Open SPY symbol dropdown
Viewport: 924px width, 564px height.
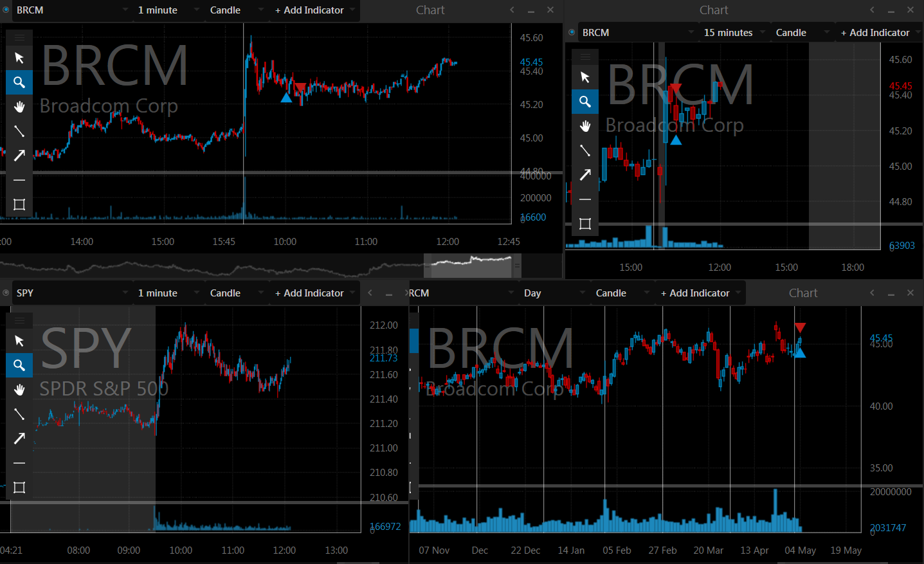coord(72,293)
